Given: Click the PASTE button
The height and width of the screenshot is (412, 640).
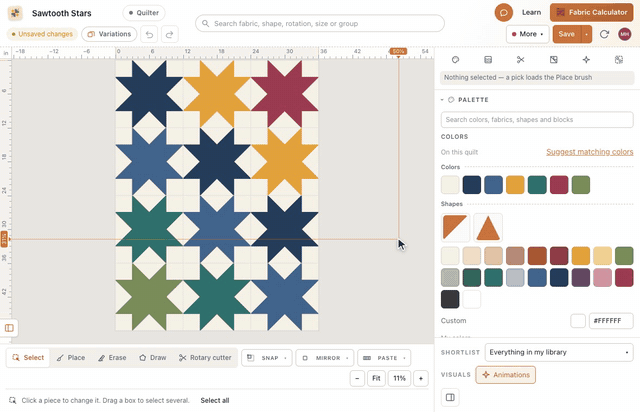Looking at the screenshot, I should click(x=380, y=358).
